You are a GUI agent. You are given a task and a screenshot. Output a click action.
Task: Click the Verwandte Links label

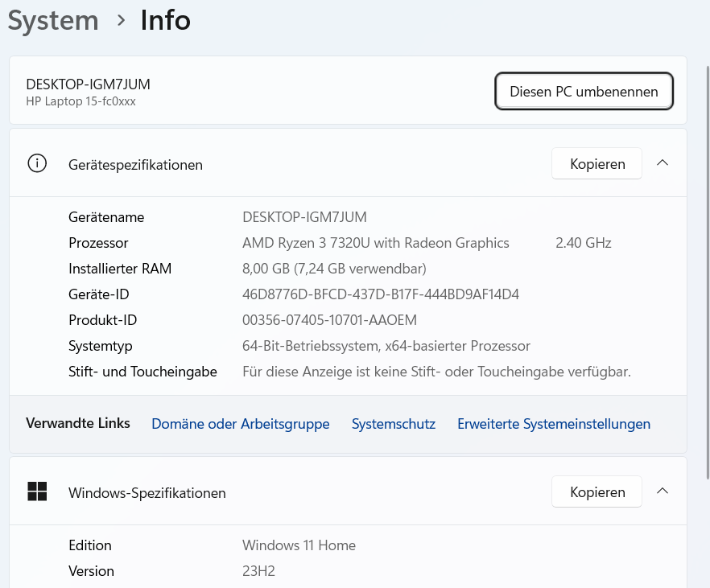pyautogui.click(x=78, y=423)
